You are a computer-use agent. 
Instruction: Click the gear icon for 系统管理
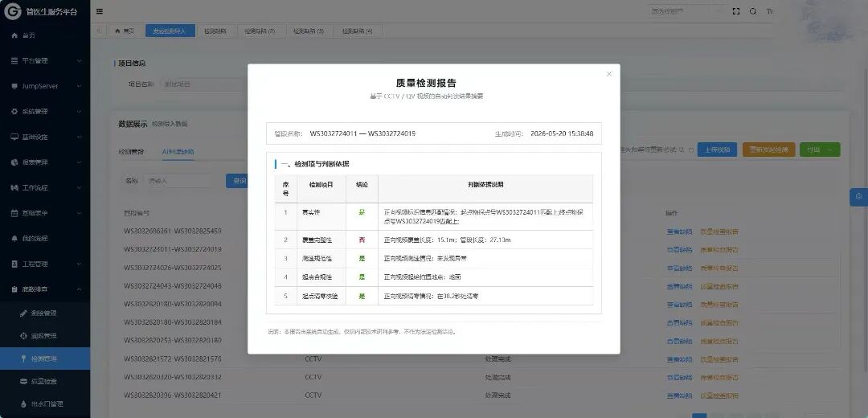[14, 111]
